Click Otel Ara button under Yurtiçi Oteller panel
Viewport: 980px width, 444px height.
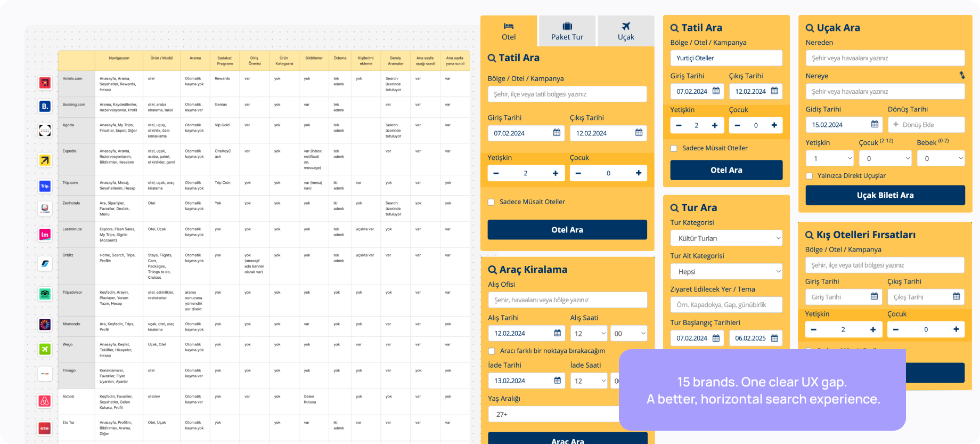coord(726,170)
